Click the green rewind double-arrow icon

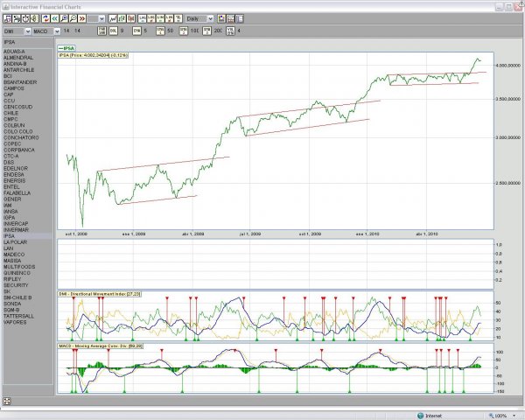[55, 18]
